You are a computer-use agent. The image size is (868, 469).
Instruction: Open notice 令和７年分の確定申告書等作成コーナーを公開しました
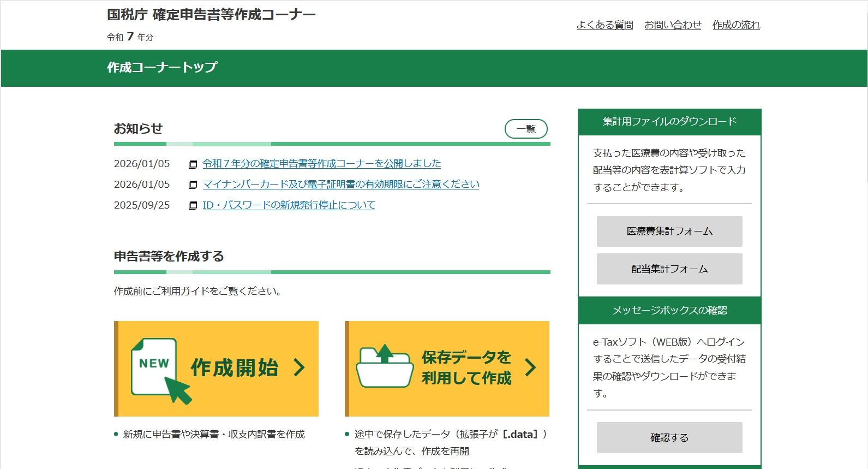321,163
